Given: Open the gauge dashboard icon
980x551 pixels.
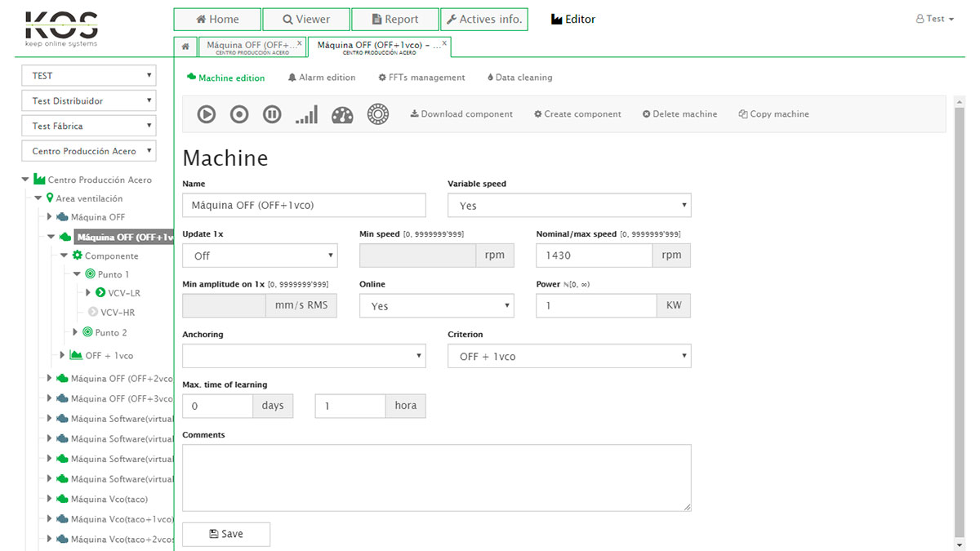Looking at the screenshot, I should click(342, 115).
